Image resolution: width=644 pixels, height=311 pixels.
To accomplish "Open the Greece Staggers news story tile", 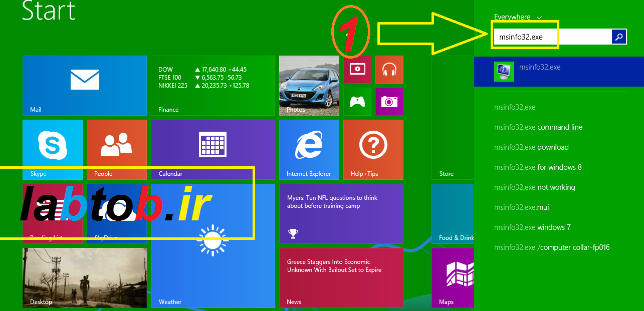I will [341, 278].
